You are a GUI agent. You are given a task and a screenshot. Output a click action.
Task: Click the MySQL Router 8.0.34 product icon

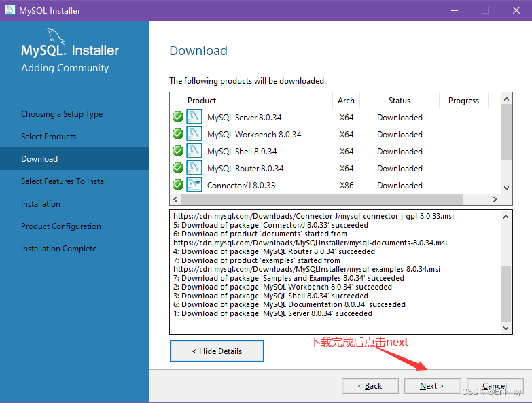click(x=194, y=168)
